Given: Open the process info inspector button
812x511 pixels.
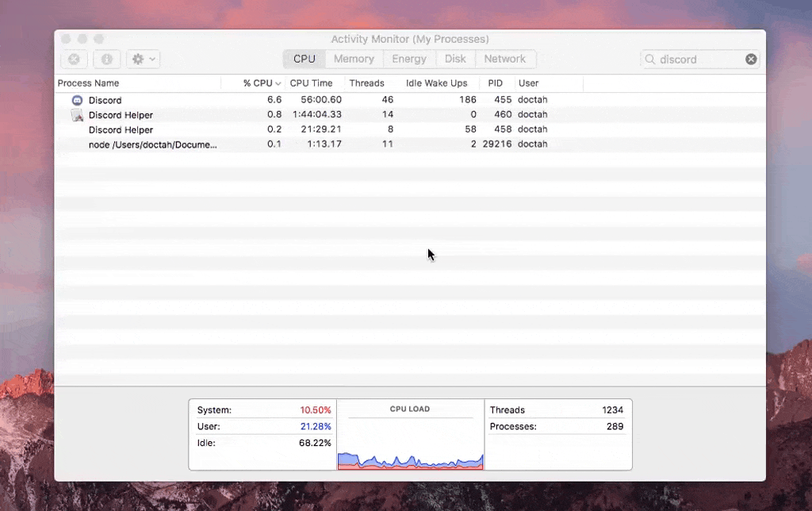Looking at the screenshot, I should click(x=107, y=60).
